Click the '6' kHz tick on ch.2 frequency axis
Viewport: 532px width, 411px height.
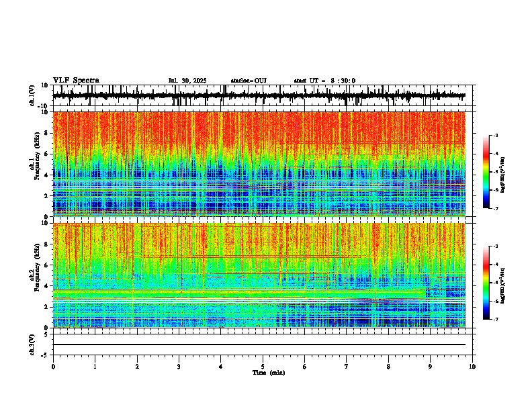(x=48, y=265)
